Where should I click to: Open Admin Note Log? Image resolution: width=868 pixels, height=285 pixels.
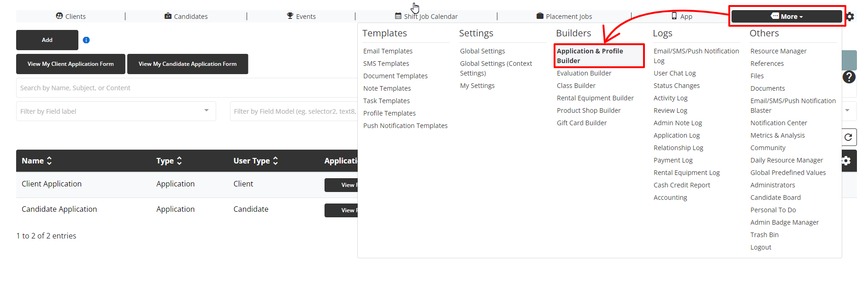click(678, 123)
